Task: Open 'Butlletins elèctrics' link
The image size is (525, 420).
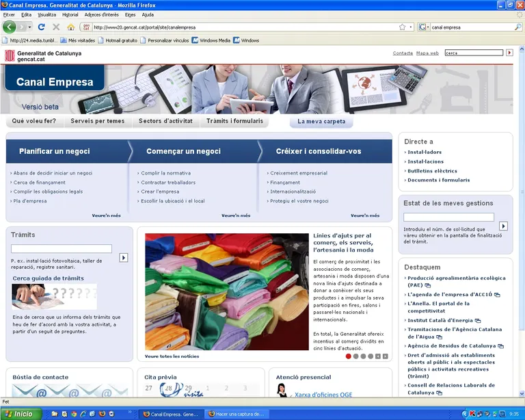Action: tap(432, 171)
